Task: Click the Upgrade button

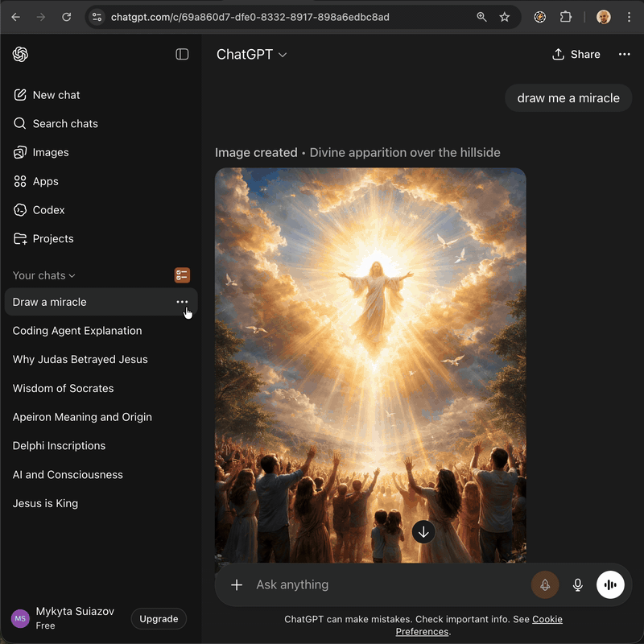Action: 158,618
